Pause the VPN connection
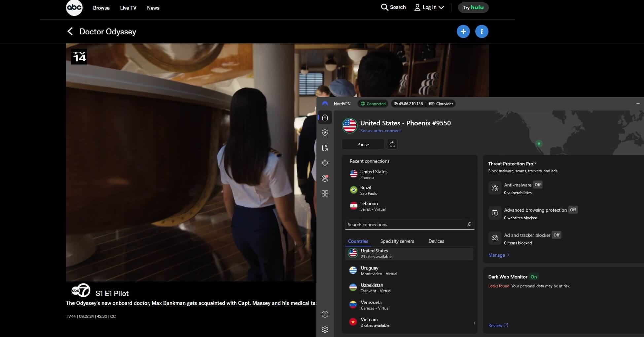Viewport: 644px width, 337px height. coord(363,145)
